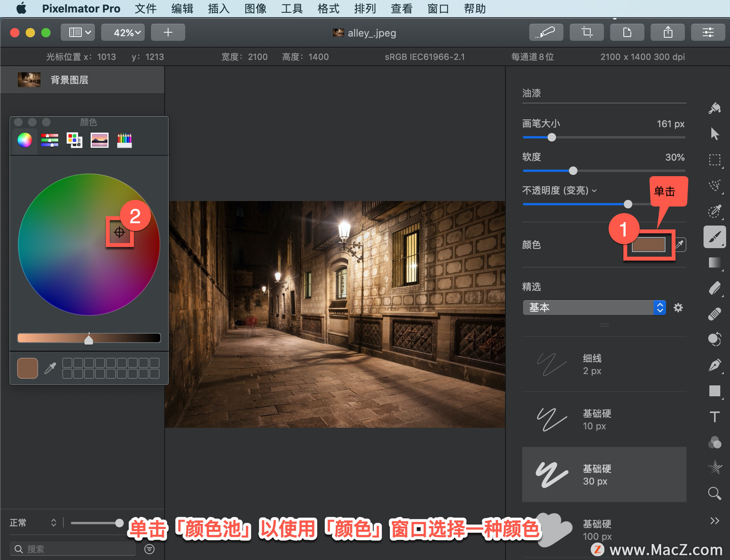Open the 格式 menu

pyautogui.click(x=328, y=9)
